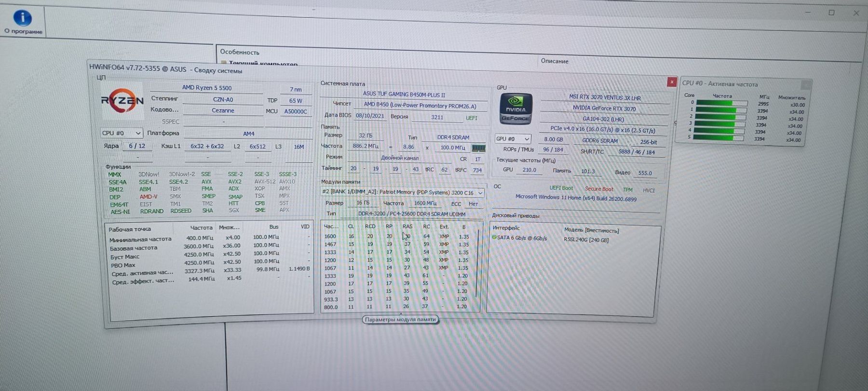Click the NVIDIA GeForce logo

pos(515,109)
